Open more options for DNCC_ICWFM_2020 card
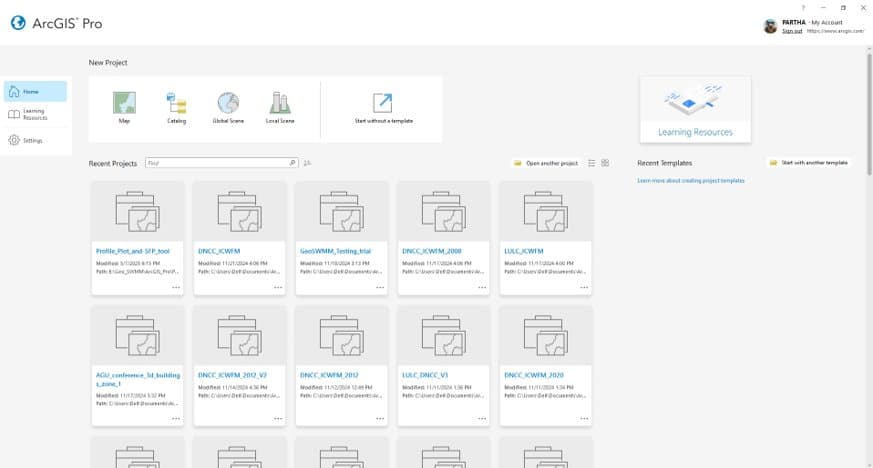Screen dimensions: 873x468 click(x=584, y=418)
